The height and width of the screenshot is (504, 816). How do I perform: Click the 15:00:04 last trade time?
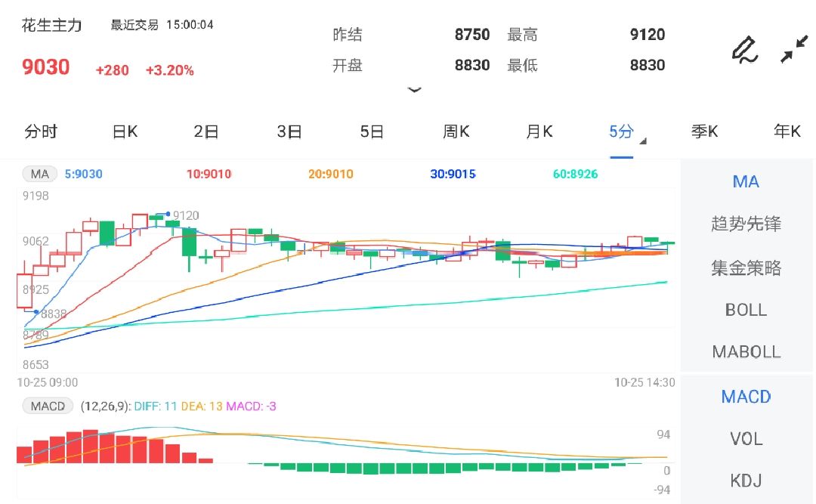190,25
